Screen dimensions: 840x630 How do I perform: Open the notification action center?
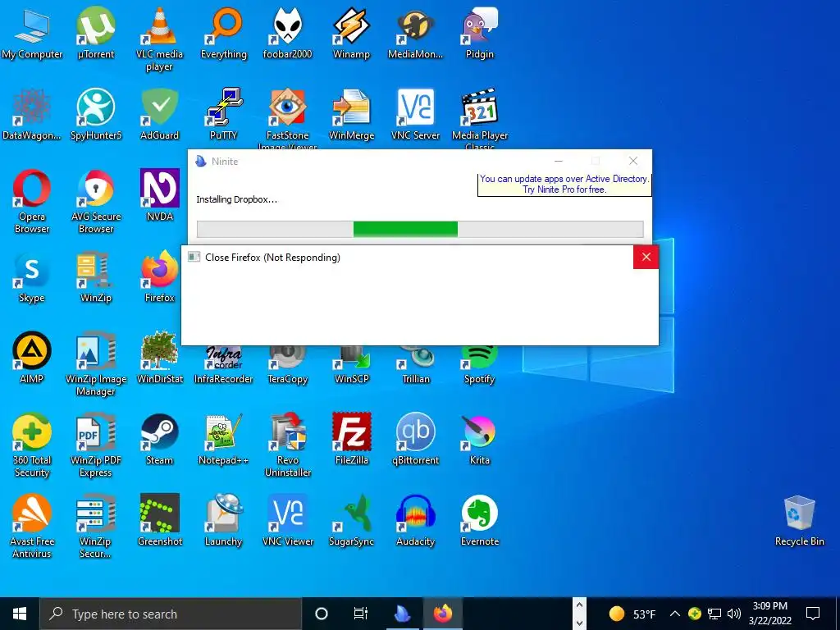pos(813,614)
